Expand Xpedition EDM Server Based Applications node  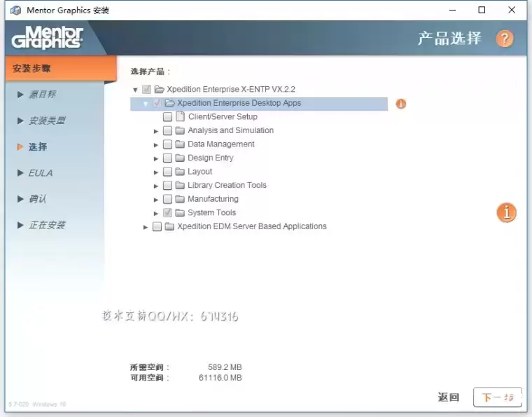pos(145,227)
